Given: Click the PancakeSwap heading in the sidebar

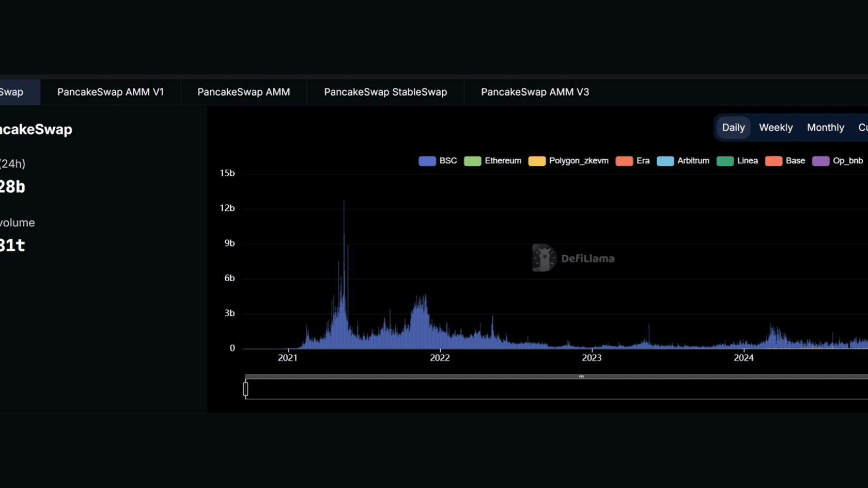Looking at the screenshot, I should pos(36,129).
